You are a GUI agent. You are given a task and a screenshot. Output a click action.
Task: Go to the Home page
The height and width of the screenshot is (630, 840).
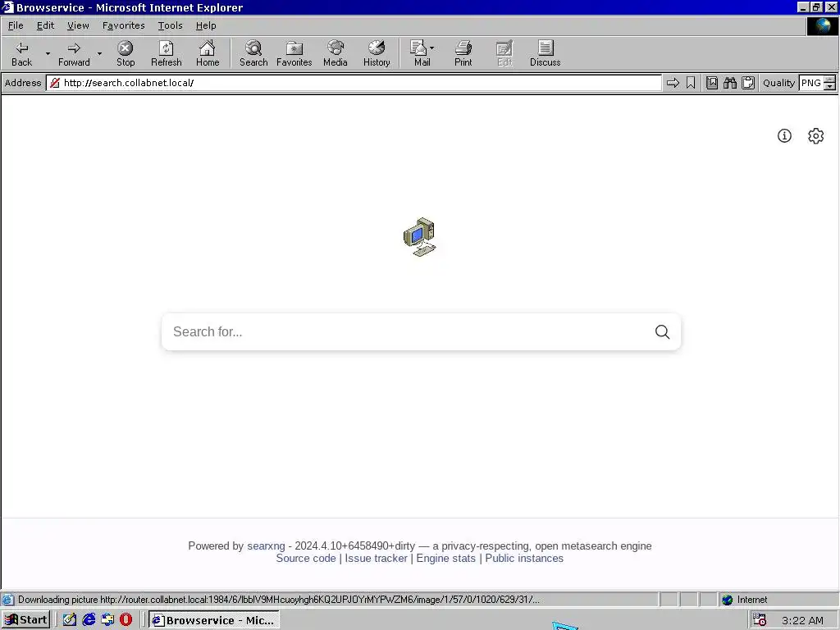(x=208, y=53)
